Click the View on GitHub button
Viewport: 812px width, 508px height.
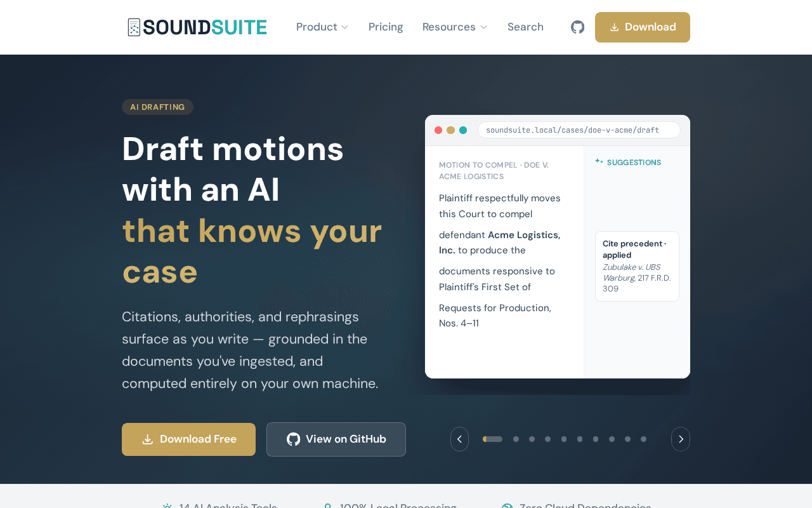336,439
